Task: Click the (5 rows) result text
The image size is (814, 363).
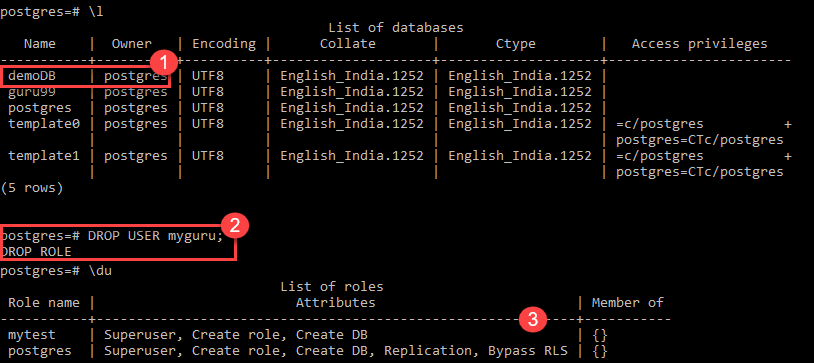Action: pyautogui.click(x=32, y=188)
